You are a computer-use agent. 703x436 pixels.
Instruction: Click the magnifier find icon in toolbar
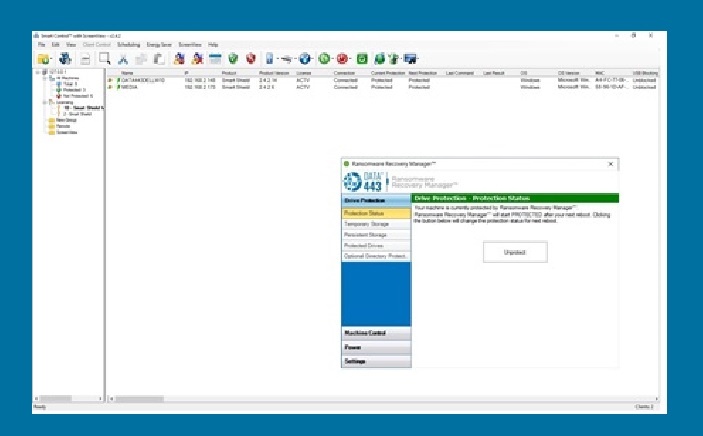(105, 58)
